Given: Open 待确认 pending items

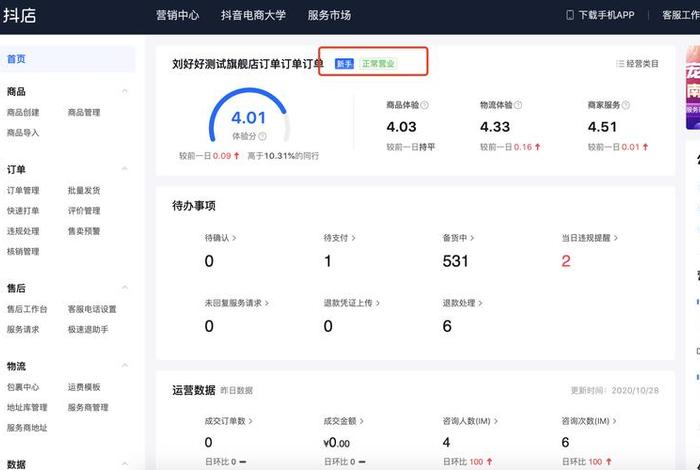Looking at the screenshot, I should pyautogui.click(x=220, y=238).
